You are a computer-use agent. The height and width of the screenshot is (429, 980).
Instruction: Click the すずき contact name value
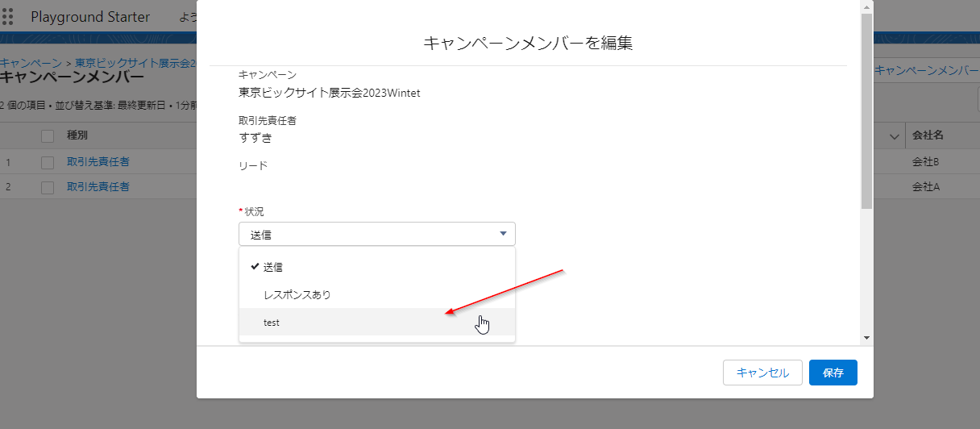[x=255, y=138]
